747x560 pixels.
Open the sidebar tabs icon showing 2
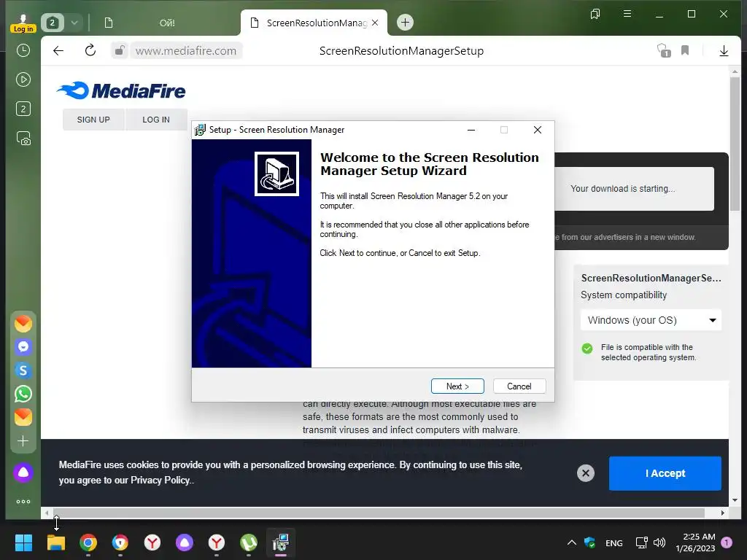coord(23,109)
